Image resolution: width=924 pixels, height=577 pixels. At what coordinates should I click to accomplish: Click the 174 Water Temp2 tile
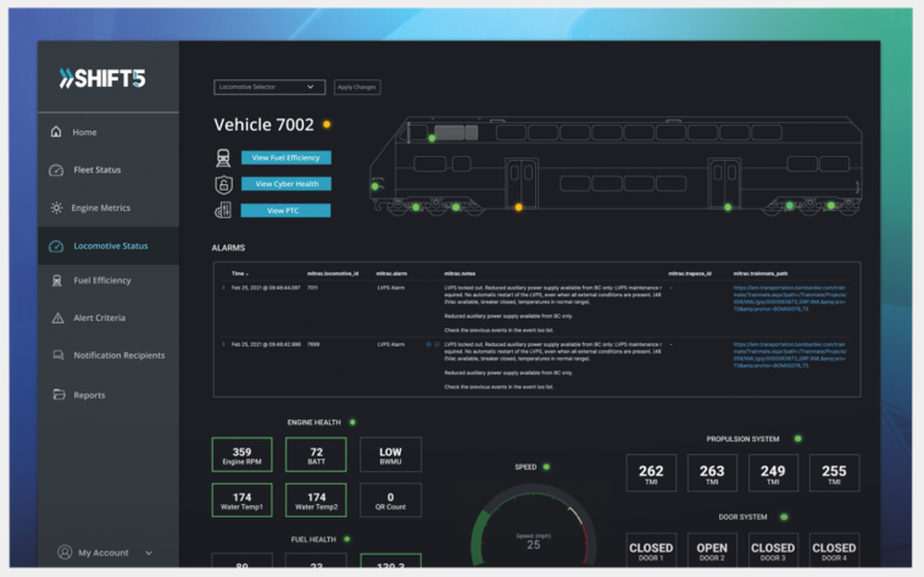(x=316, y=500)
